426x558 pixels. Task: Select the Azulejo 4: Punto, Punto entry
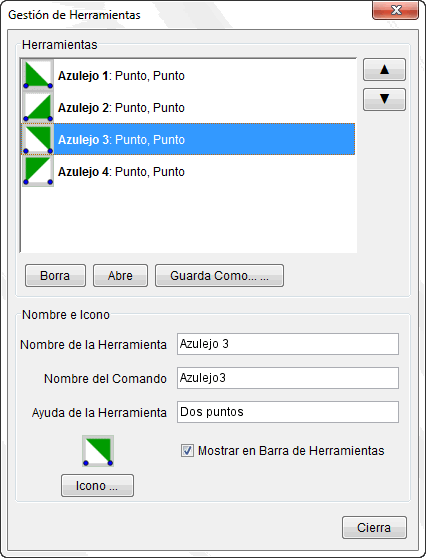coord(188,172)
